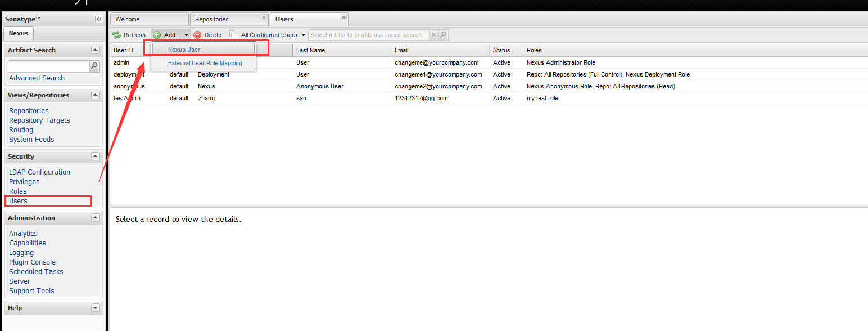Open Support Tools link

tap(31, 291)
